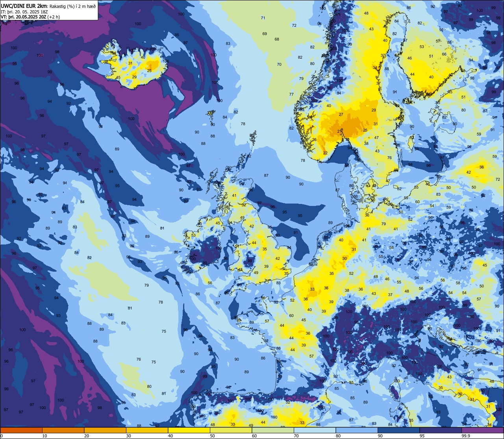Click the legend label 50
Screen dimensions: 504x439
pos(212,436)
